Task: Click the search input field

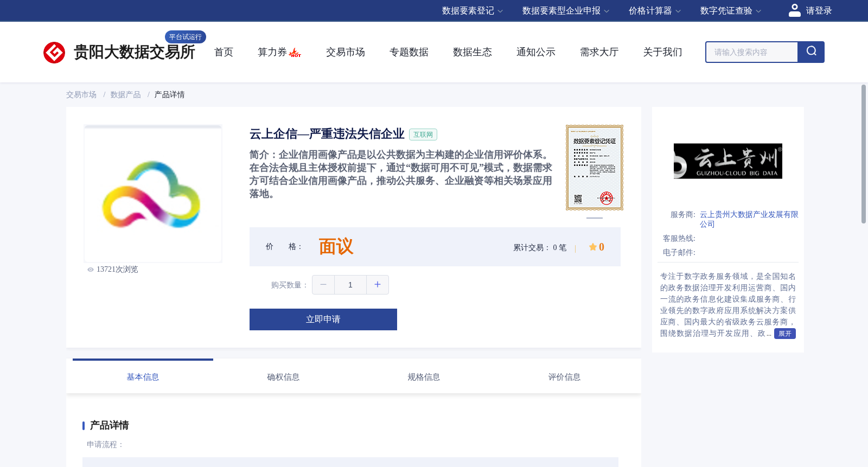Action: coord(752,52)
